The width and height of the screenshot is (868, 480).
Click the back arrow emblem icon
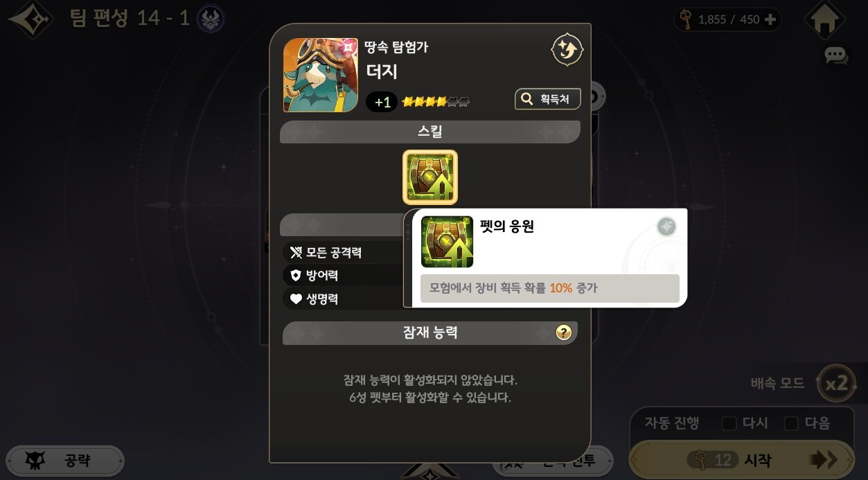pos(30,19)
